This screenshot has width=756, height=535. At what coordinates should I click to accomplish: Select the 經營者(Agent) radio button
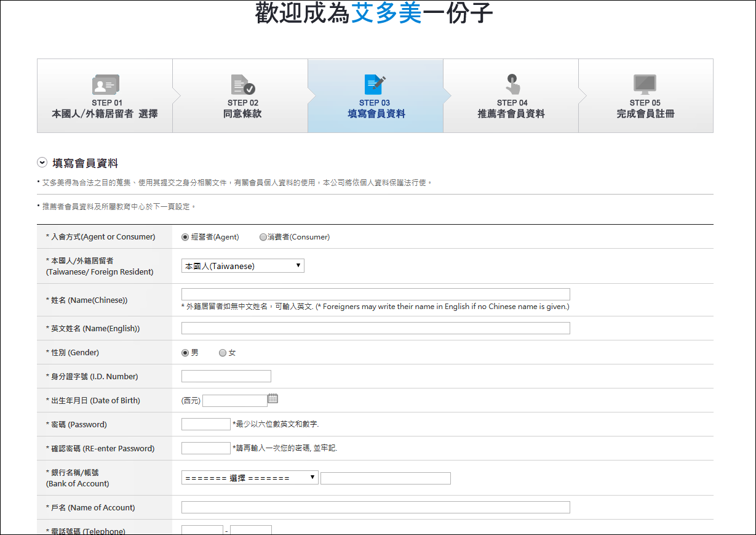pyautogui.click(x=185, y=237)
